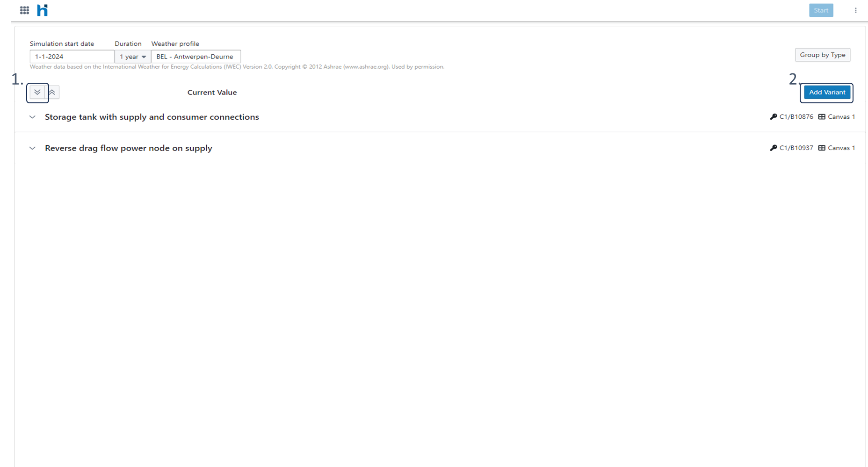Select Reverse drag flow power node title
This screenshot has height=467, width=868.
[128, 148]
